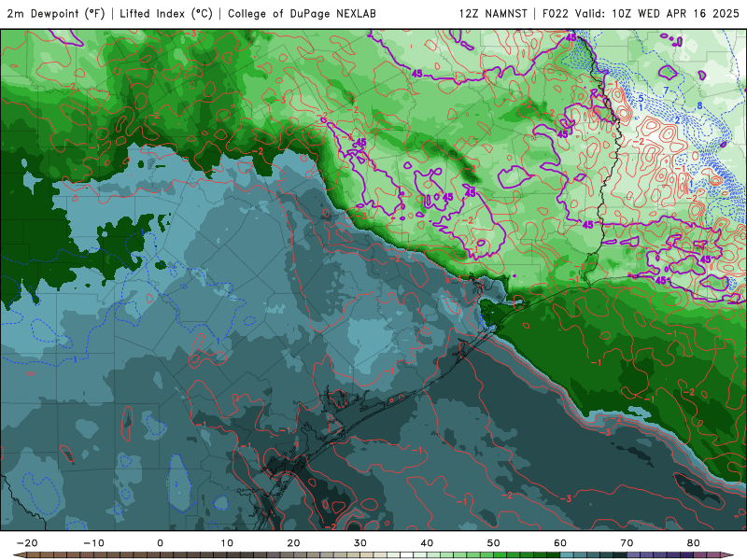Click the 30 value on the color scale

click(360, 543)
